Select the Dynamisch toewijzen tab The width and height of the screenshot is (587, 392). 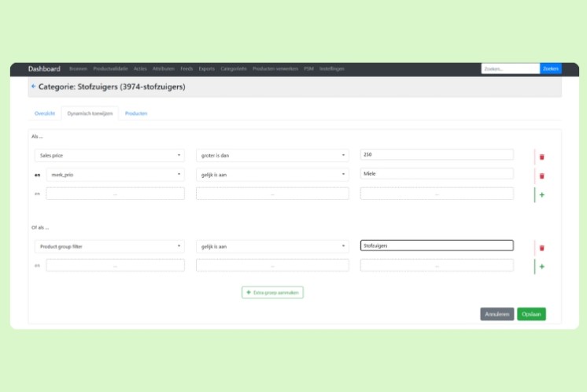click(x=90, y=114)
